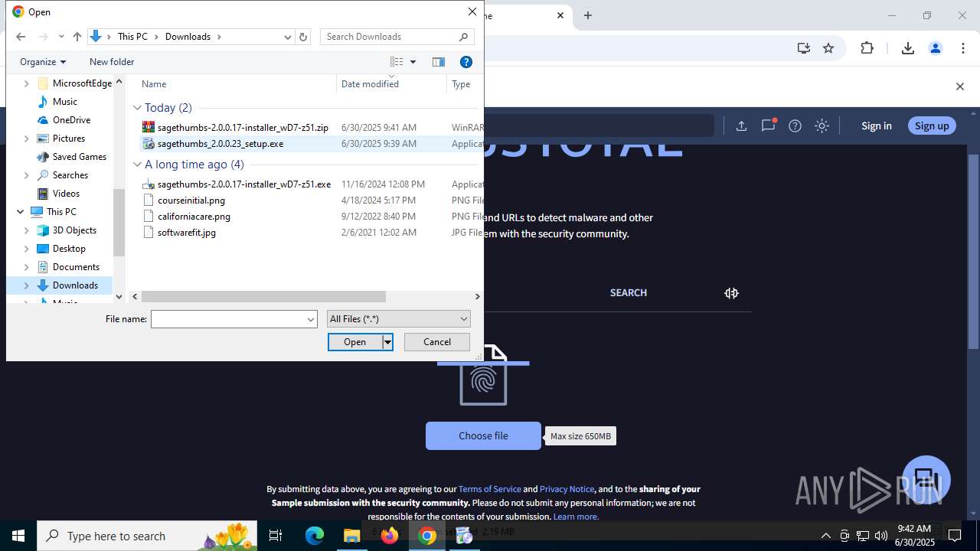Show the preview pane
980x551 pixels.
click(439, 62)
